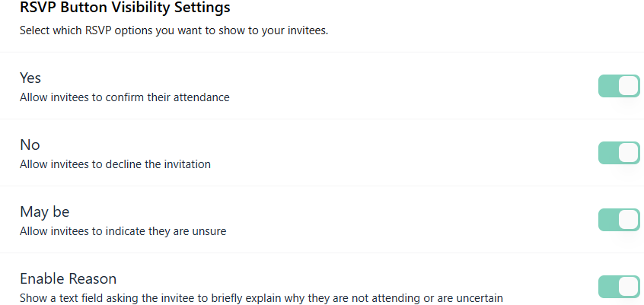This screenshot has height=305, width=644.
Task: Select the Yes option label
Action: pyautogui.click(x=30, y=78)
